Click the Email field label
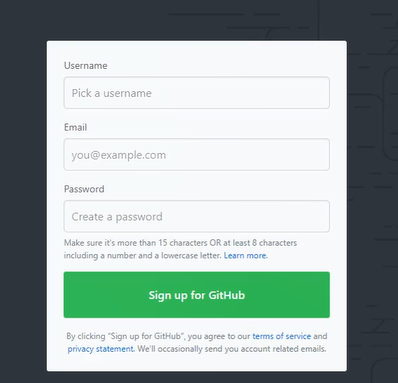Screen dimensions: 398x383 pyautogui.click(x=75, y=127)
